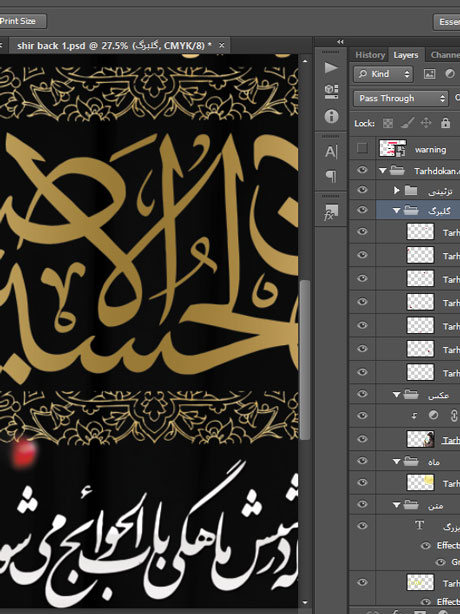Toggle the Gradient effect eye under the text layer
Viewport: 460px width, 614px height.
(440, 562)
